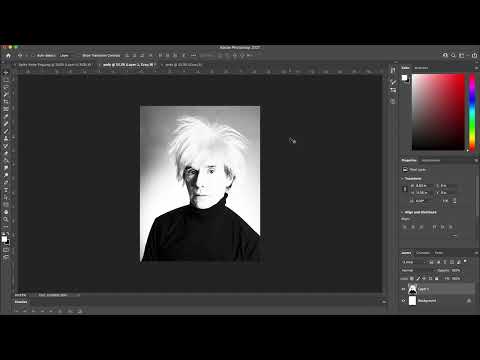
Task: Open the third document tab
Action: point(183,65)
